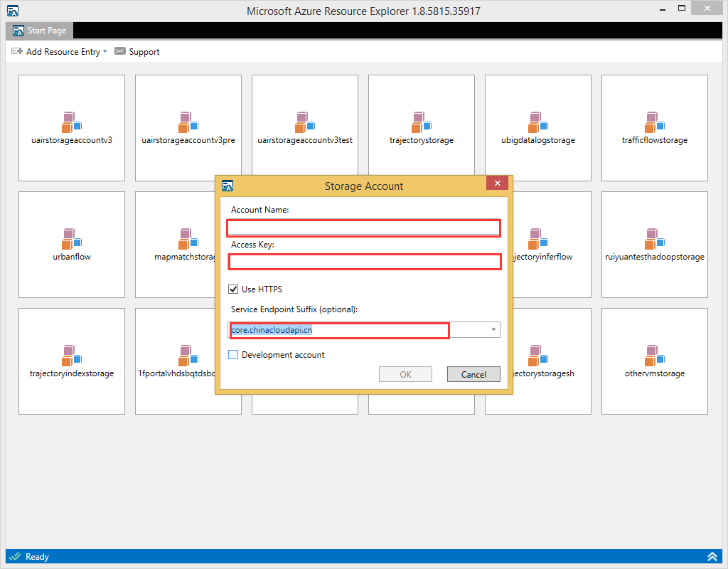Click the trafficflowstorage account icon
The width and height of the screenshot is (728, 569).
(655, 122)
